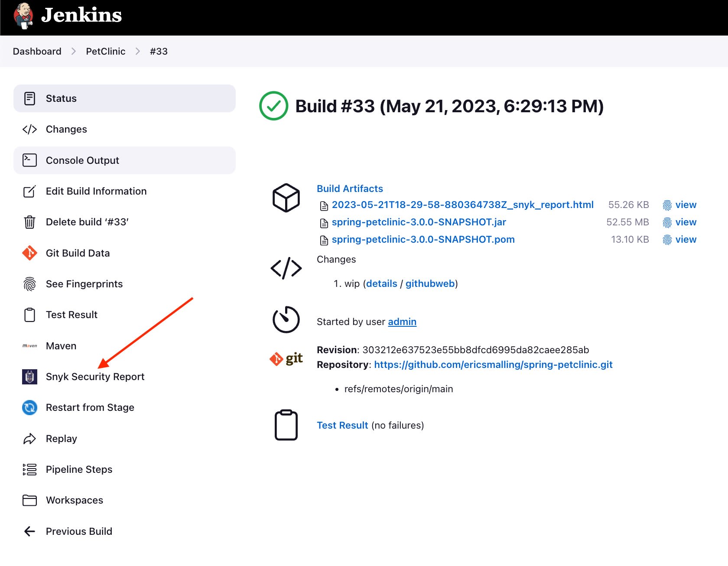The image size is (728, 566).
Task: Open the GitHub spring-petclinic repository URL
Action: [493, 364]
